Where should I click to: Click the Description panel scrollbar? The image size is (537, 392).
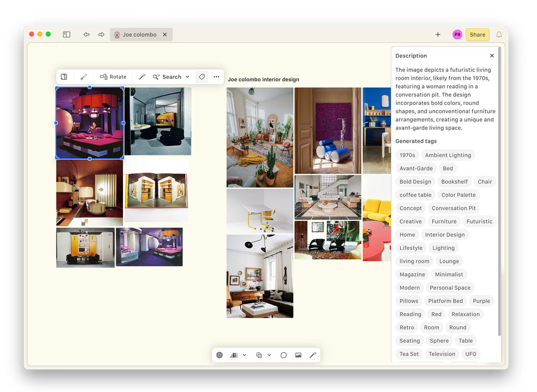pyautogui.click(x=499, y=192)
